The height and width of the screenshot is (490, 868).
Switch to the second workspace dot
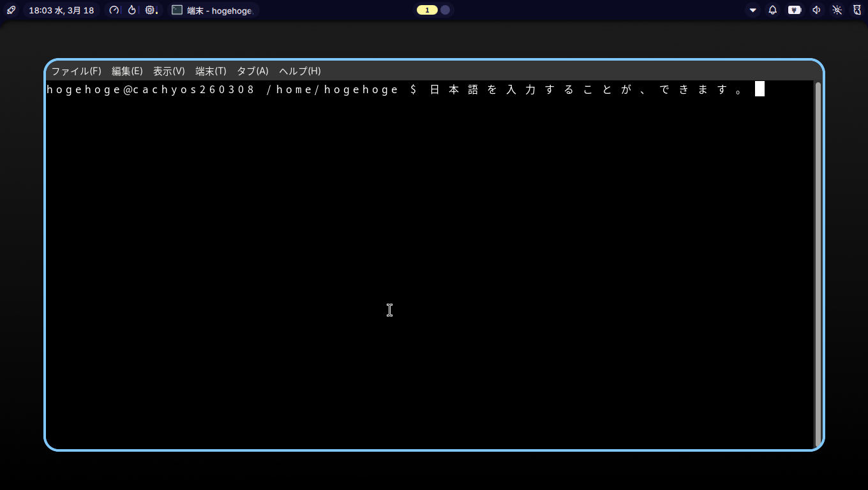click(445, 10)
